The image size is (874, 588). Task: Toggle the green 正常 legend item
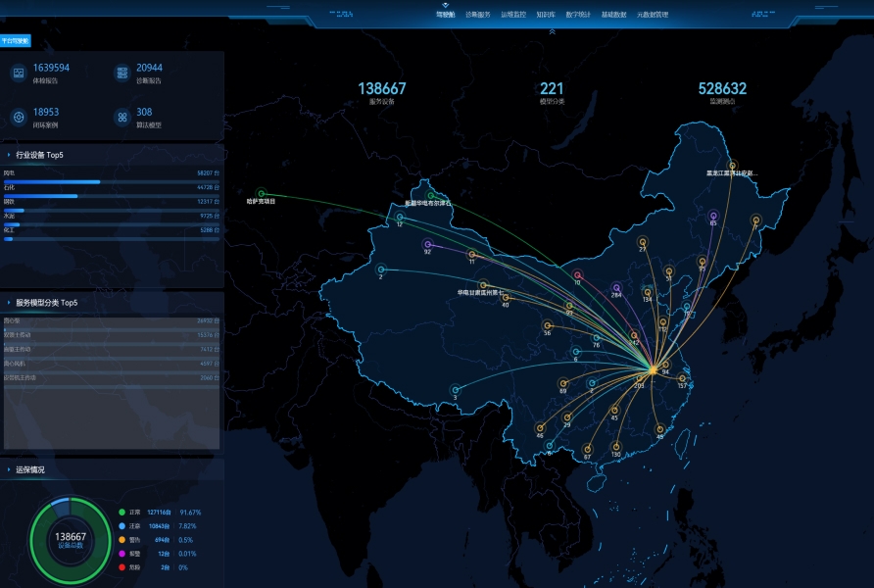pyautogui.click(x=121, y=512)
